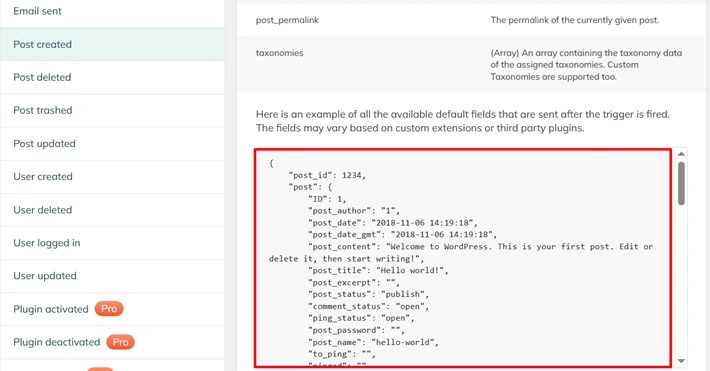710x371 pixels.
Task: Click the "post_title": "Hello world!" line
Action: point(378,270)
